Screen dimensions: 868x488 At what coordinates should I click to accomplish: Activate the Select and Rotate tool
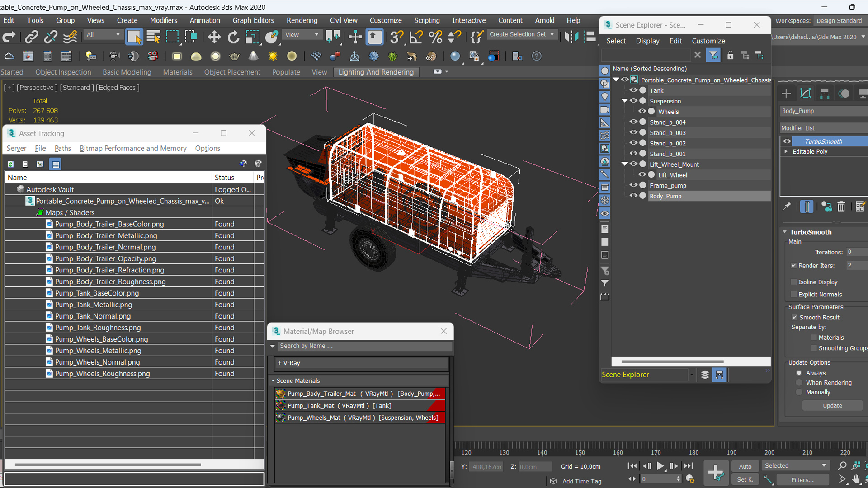coord(233,37)
